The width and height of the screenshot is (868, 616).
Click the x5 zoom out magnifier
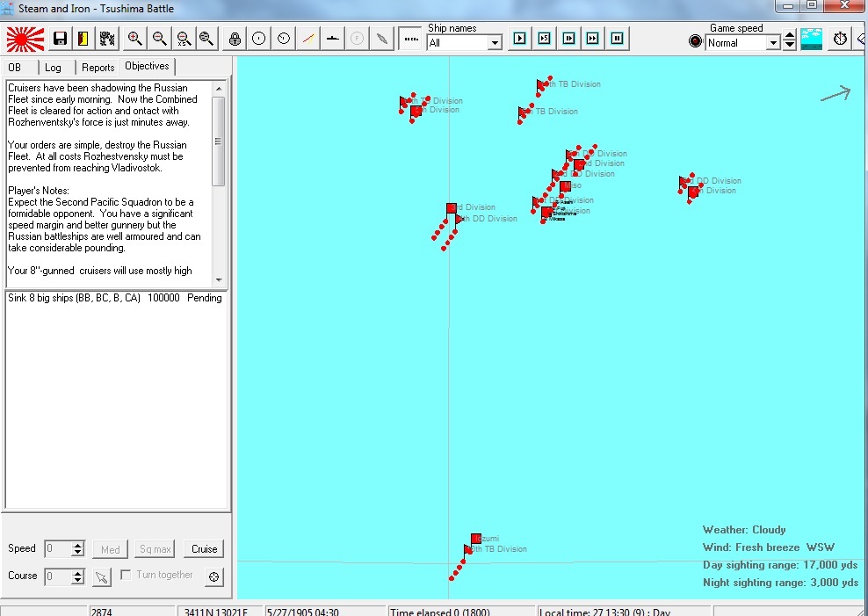(184, 39)
